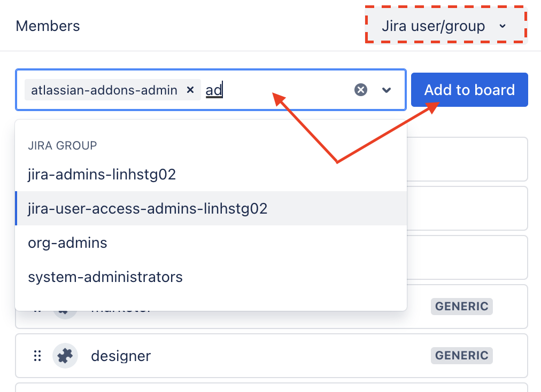Choose jira-user-access-admins-linhstg02 option

(x=211, y=208)
